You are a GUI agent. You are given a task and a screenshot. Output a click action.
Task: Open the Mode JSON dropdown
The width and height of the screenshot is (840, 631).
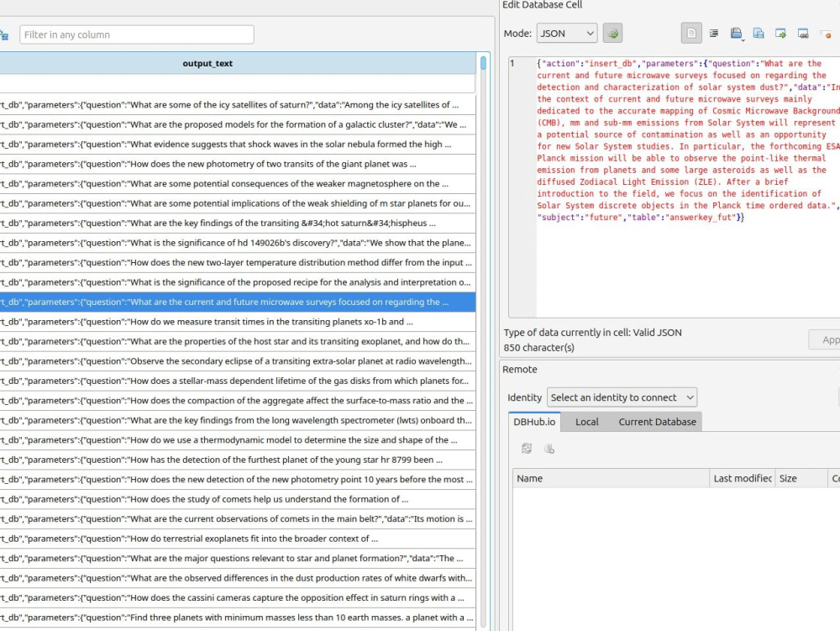[x=567, y=34]
